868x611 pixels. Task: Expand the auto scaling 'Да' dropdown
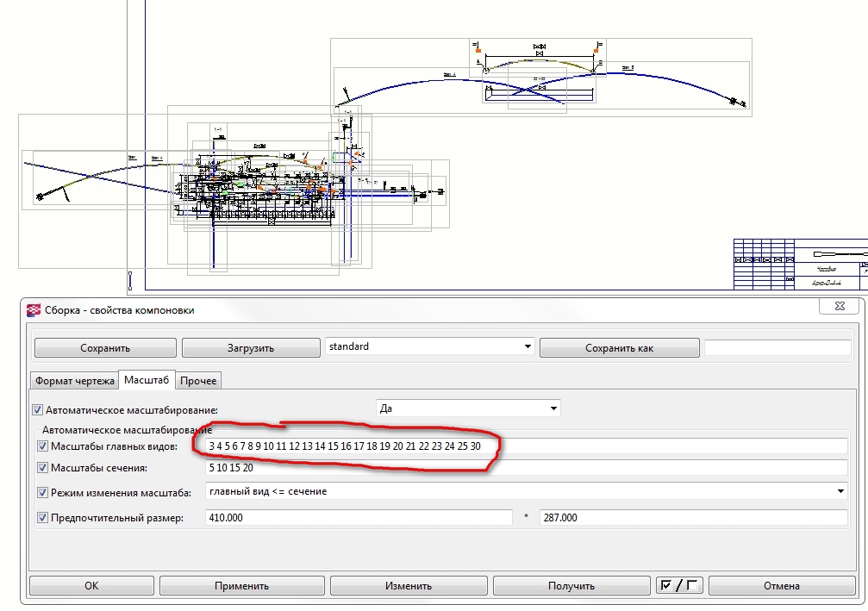(553, 408)
